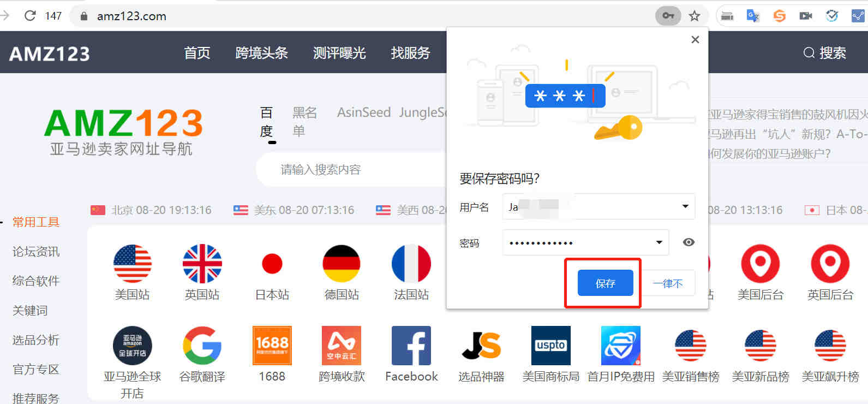The image size is (868, 404).
Task: Open 找服务 in the navigation bar
Action: (x=410, y=53)
